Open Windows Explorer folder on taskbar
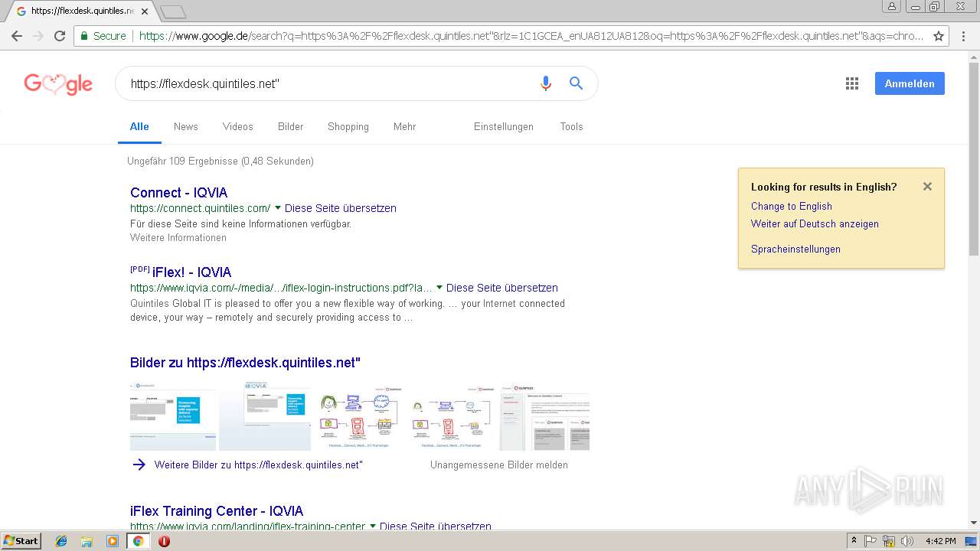The width and height of the screenshot is (980, 551). (x=87, y=541)
